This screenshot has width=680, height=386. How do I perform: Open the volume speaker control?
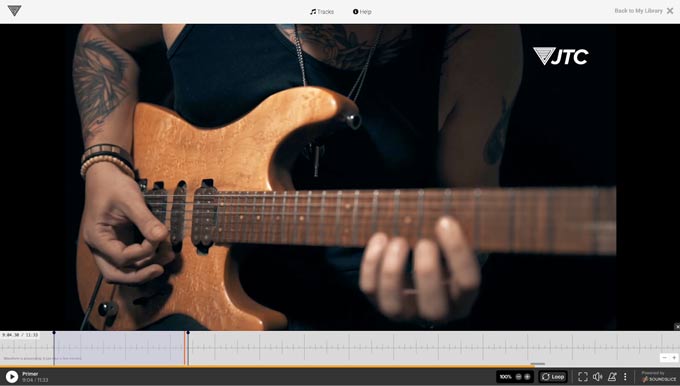tap(598, 377)
